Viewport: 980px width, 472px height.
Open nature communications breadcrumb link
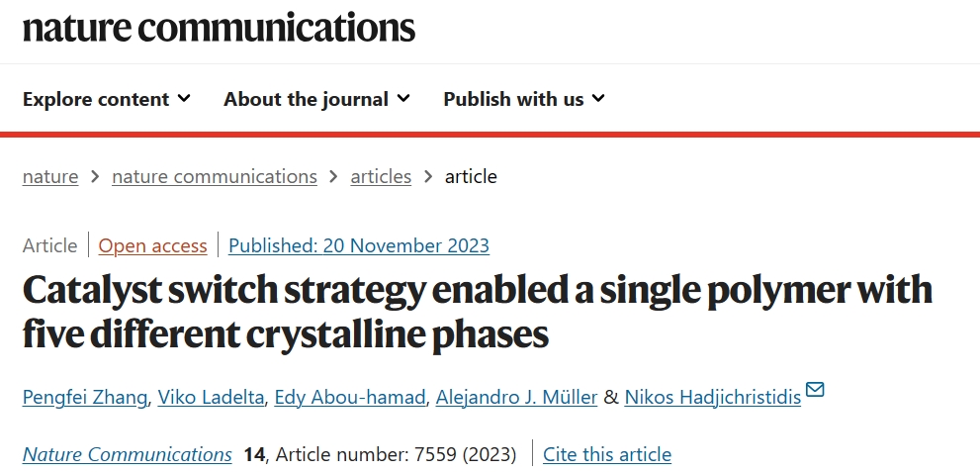pyautogui.click(x=215, y=177)
